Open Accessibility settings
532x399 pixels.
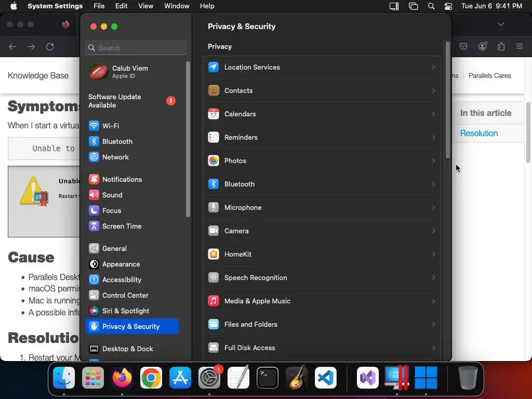tap(132, 280)
